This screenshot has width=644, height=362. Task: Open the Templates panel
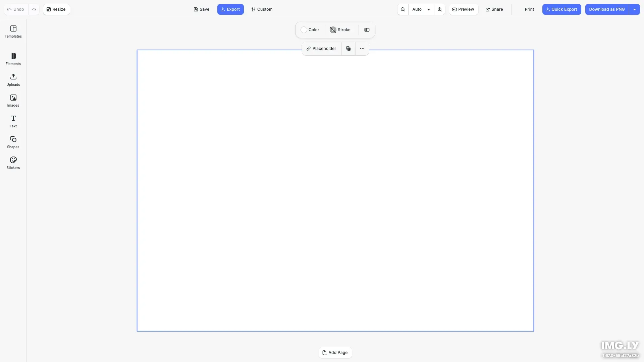click(13, 32)
